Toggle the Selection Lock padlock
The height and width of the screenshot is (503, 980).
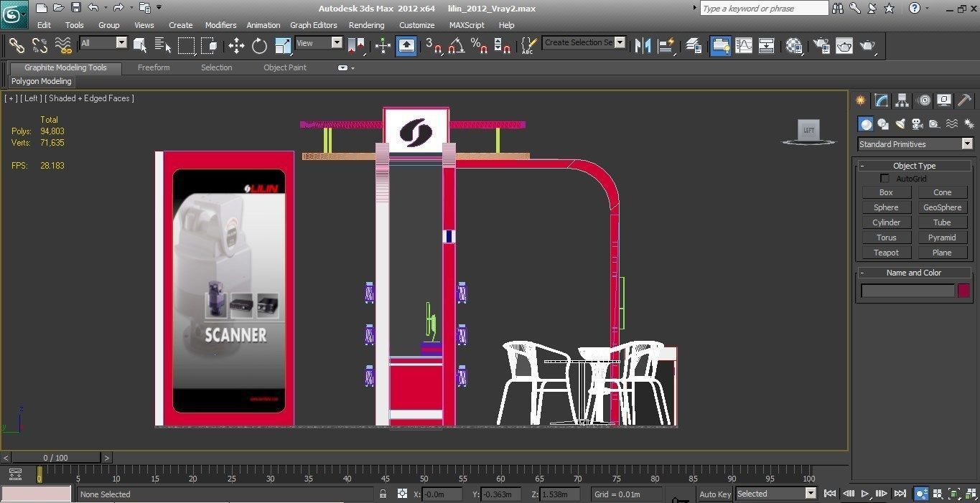point(383,494)
